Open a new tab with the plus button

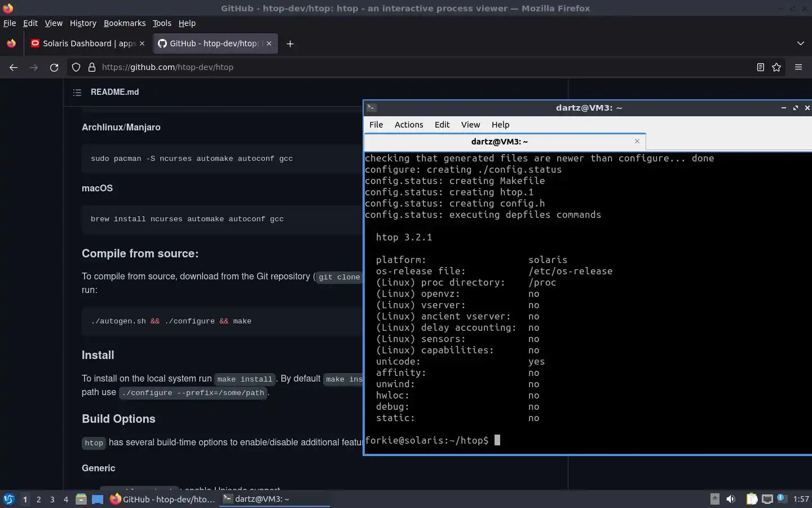(x=290, y=43)
